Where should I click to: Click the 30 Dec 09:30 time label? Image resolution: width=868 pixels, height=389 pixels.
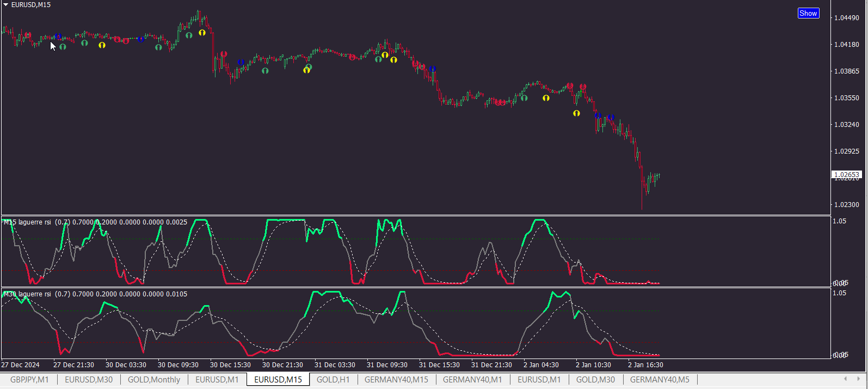178,365
